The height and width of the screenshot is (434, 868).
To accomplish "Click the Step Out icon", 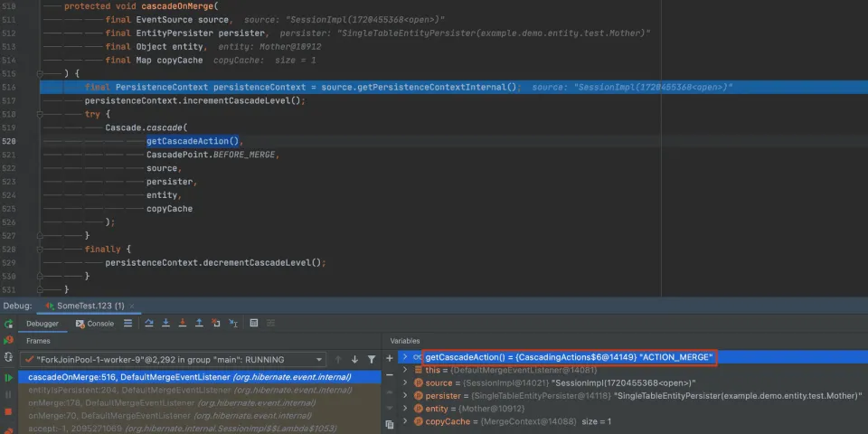I will (x=199, y=324).
